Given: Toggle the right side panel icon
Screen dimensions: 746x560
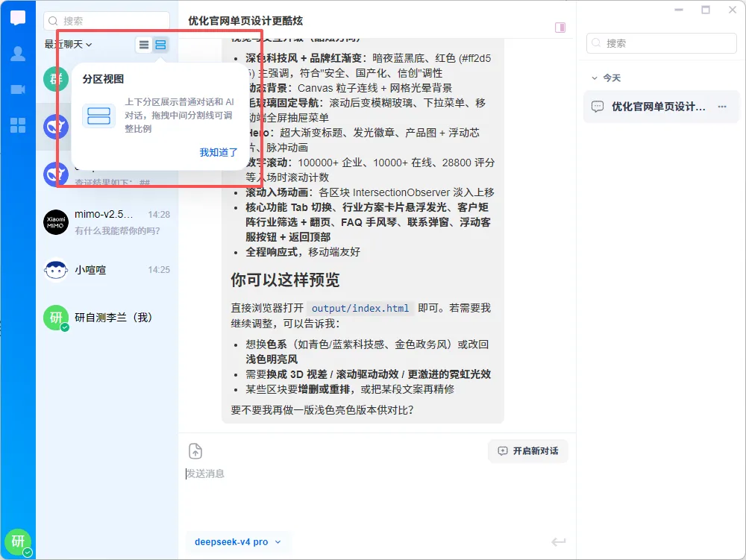Looking at the screenshot, I should pyautogui.click(x=560, y=28).
